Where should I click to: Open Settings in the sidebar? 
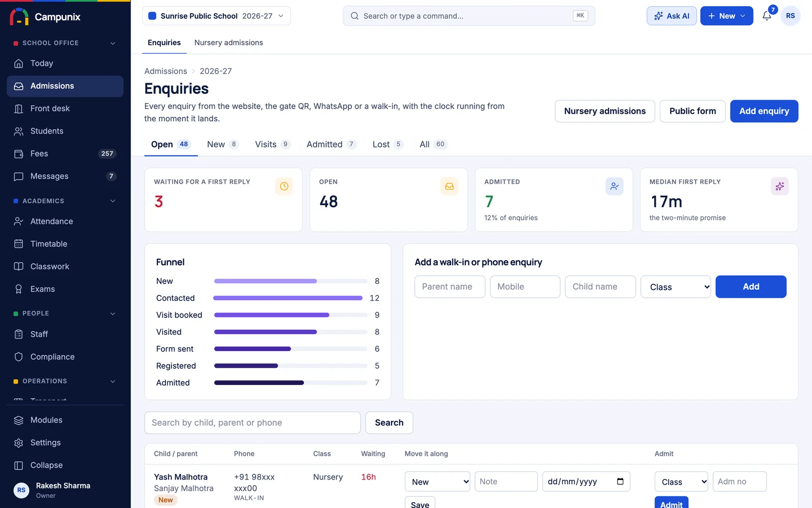coord(65,442)
